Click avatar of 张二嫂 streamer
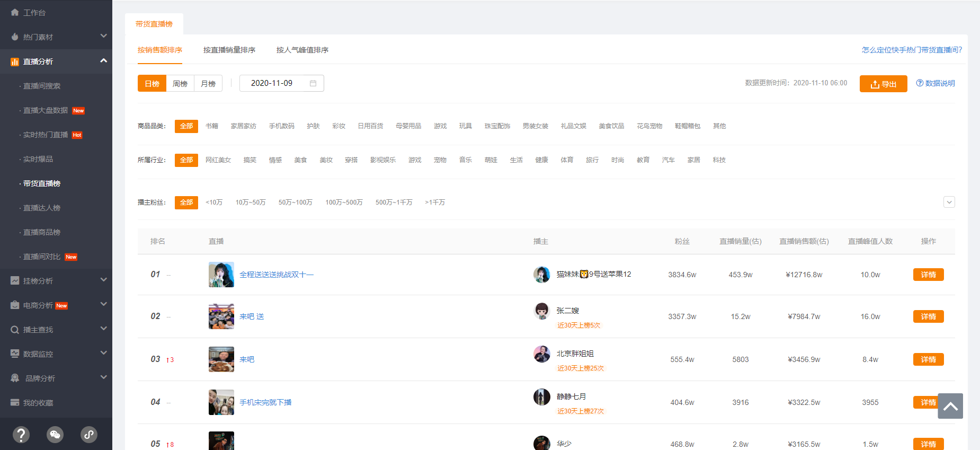The height and width of the screenshot is (450, 980). [542, 311]
